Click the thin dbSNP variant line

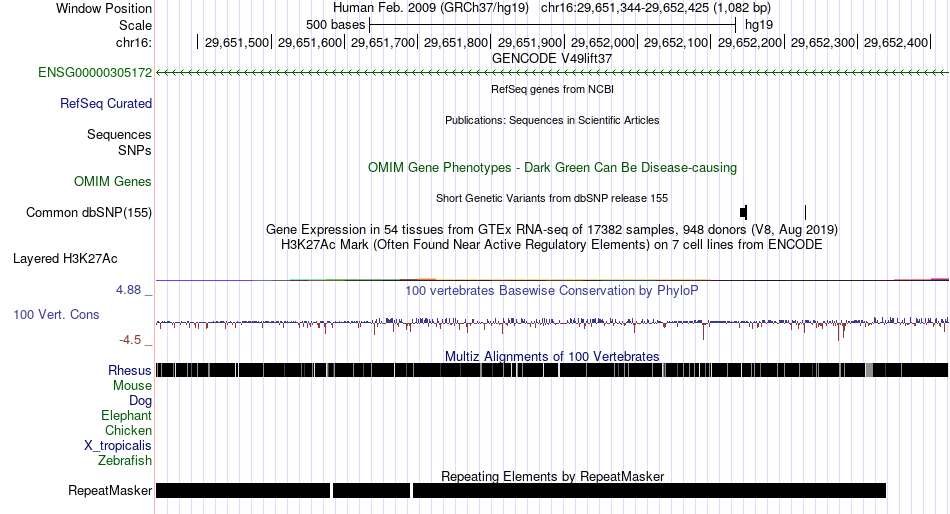(805, 212)
